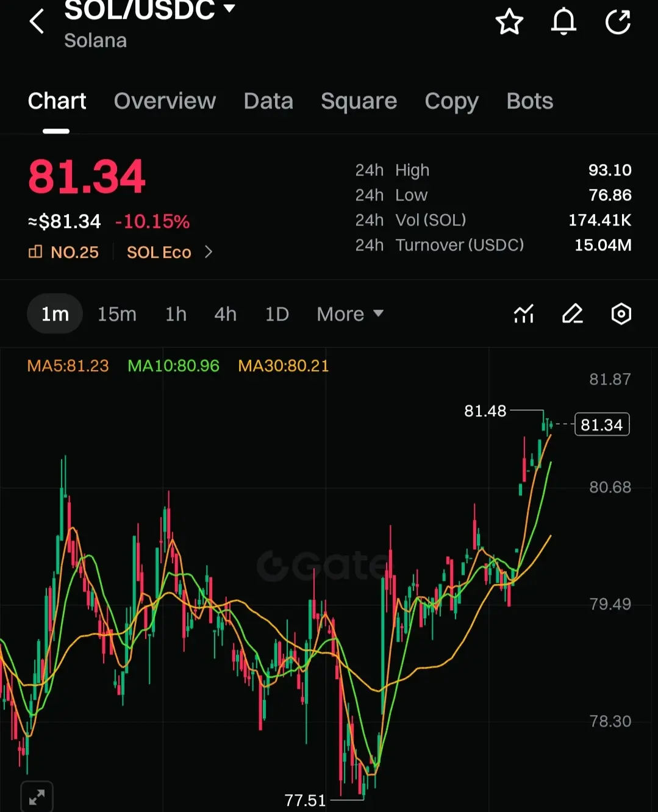Add SOL/USDC to favorites with star
The image size is (658, 812).
point(509,22)
